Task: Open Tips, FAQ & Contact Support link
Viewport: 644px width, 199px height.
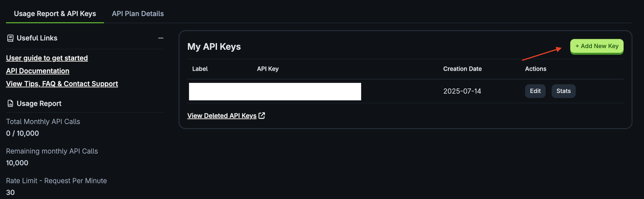Action: [62, 84]
